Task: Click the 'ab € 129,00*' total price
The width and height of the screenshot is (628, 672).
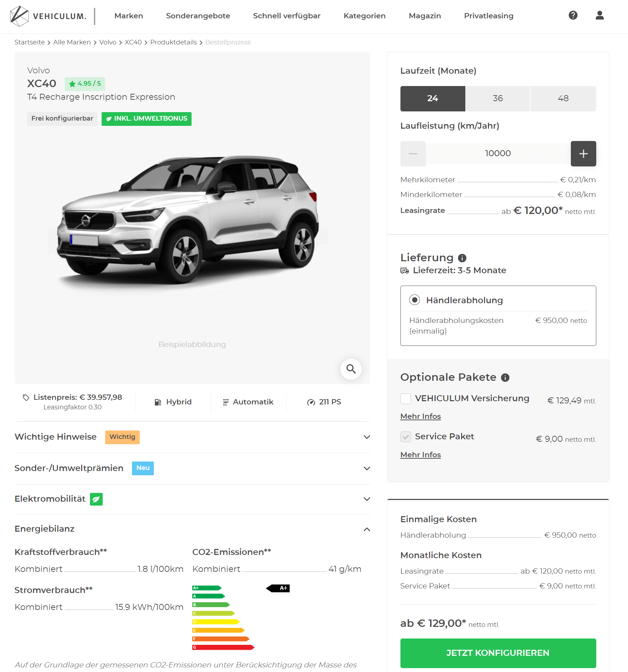Action: (x=433, y=623)
